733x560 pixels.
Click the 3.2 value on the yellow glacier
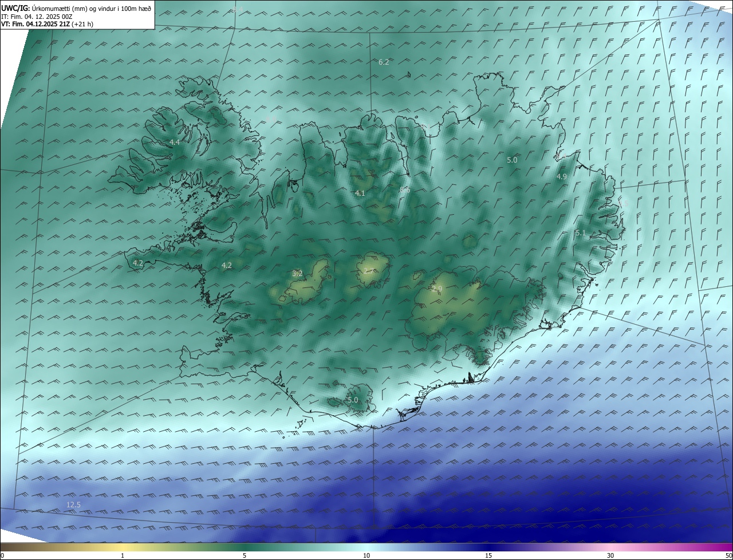297,274
